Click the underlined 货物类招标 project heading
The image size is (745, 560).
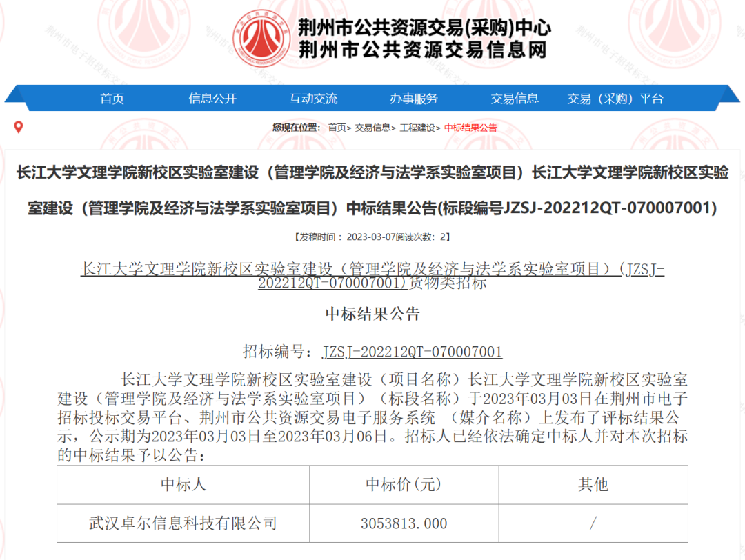click(x=372, y=276)
